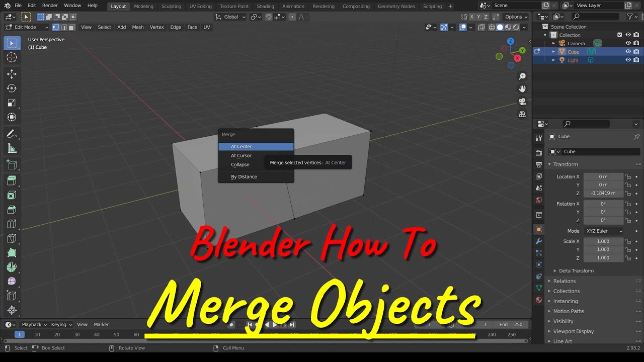Expand the Camera item in outliner
The width and height of the screenshot is (644, 362).
point(554,43)
